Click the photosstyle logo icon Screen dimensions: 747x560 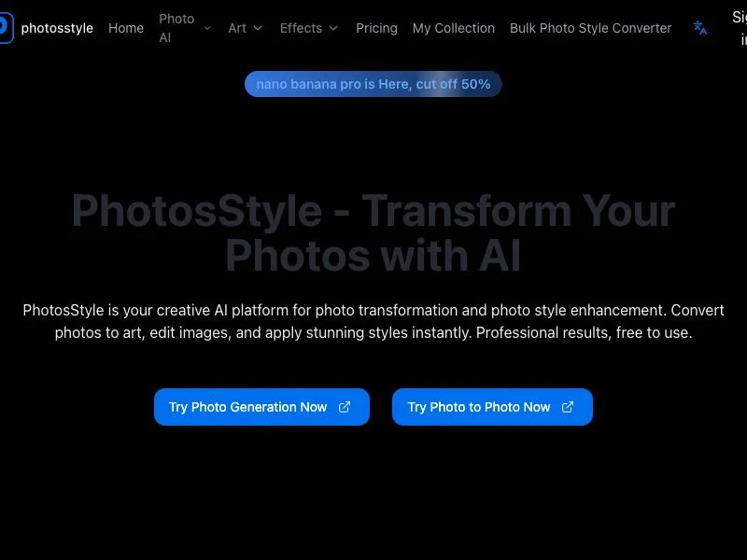[7, 28]
